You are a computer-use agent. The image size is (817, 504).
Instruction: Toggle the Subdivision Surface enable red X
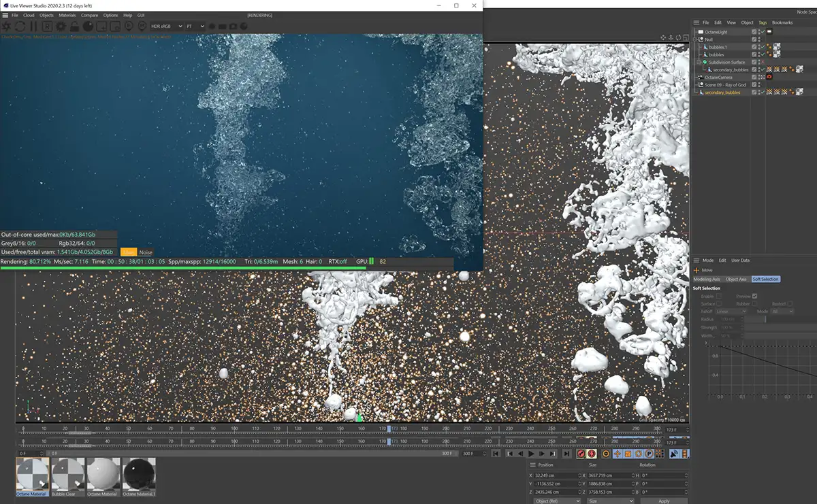762,62
